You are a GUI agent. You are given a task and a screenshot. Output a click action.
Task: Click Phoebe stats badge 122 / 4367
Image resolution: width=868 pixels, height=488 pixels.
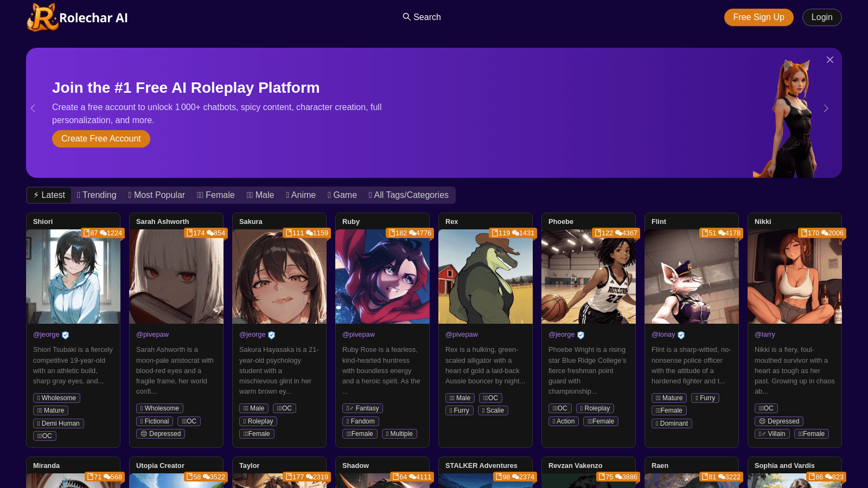(x=616, y=233)
